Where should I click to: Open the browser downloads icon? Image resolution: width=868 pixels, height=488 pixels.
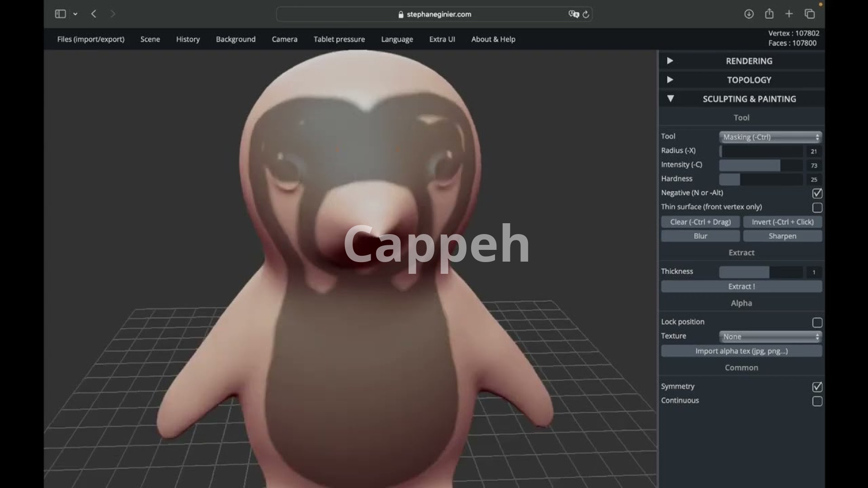[749, 14]
